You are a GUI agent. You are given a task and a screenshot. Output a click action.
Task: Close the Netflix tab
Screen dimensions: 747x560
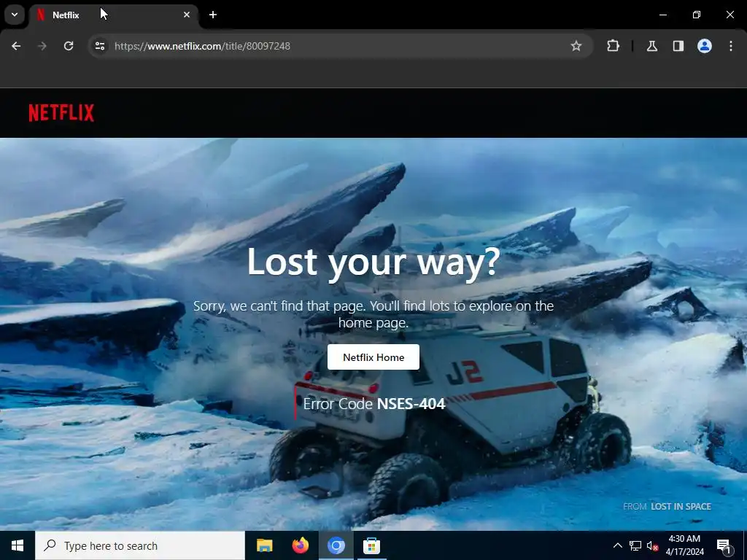point(187,15)
